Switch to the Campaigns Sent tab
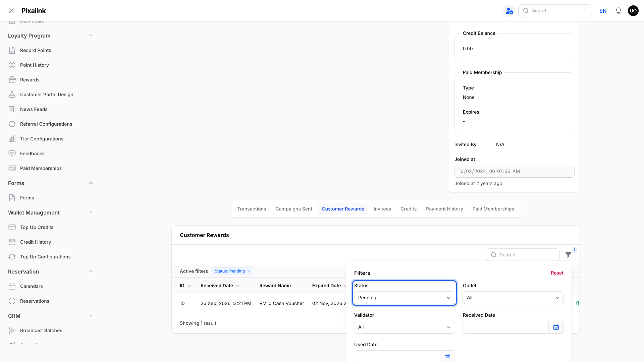 [294, 209]
